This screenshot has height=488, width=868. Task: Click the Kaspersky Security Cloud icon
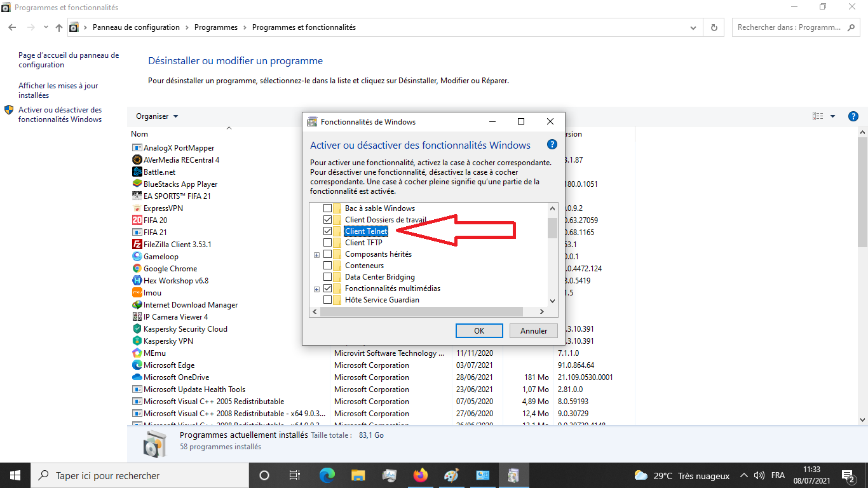(x=137, y=329)
